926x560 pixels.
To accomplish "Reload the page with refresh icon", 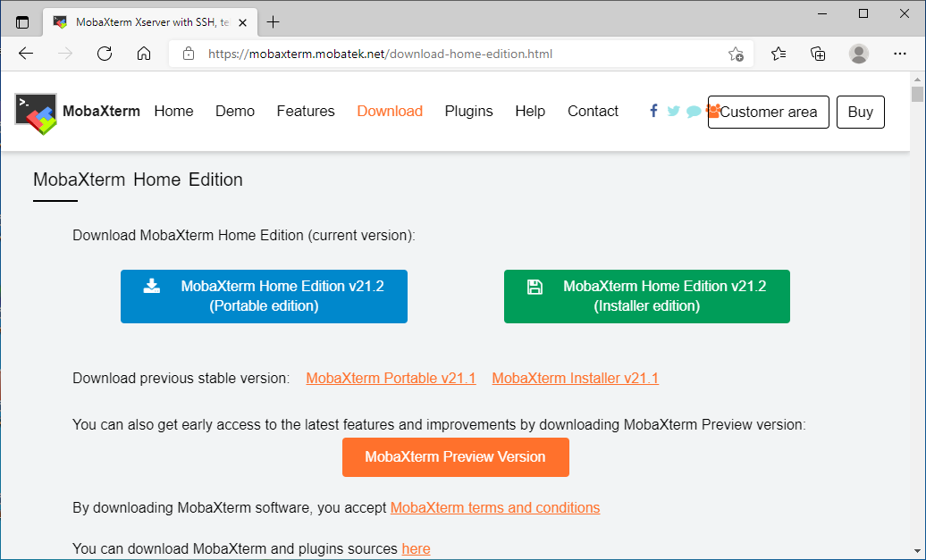I will [105, 54].
